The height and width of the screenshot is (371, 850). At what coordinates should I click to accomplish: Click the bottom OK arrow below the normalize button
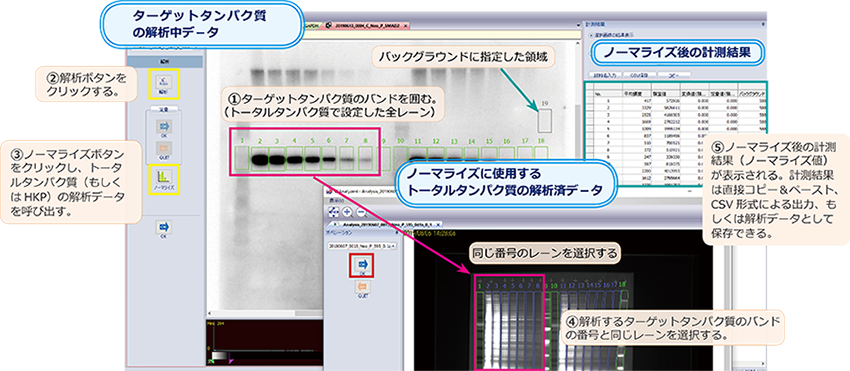click(x=163, y=228)
